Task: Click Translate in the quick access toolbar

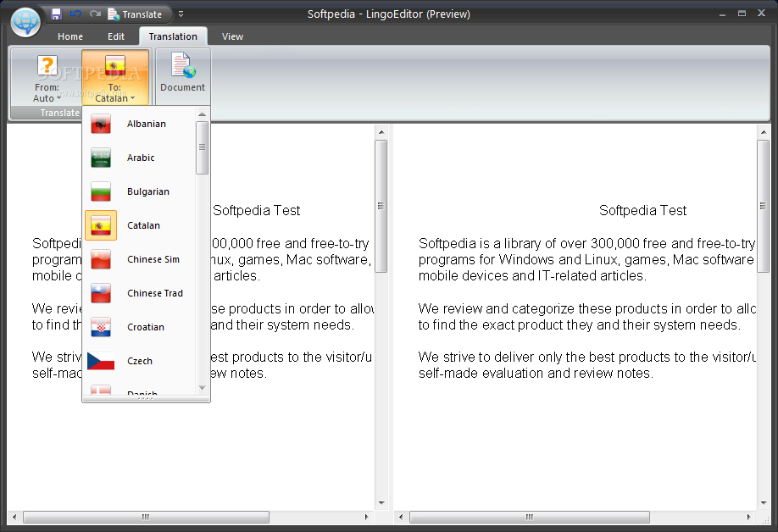Action: pyautogui.click(x=135, y=14)
